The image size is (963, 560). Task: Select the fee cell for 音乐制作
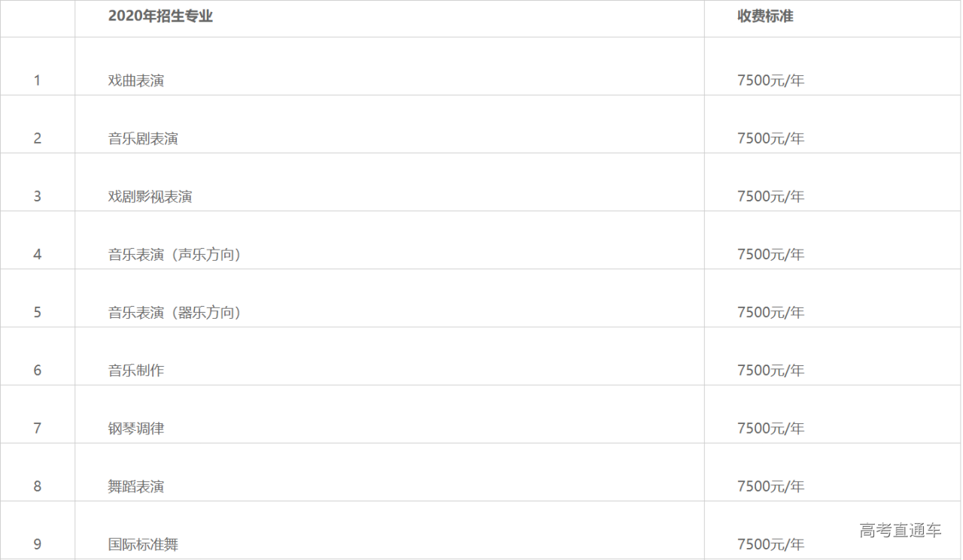[x=770, y=371]
